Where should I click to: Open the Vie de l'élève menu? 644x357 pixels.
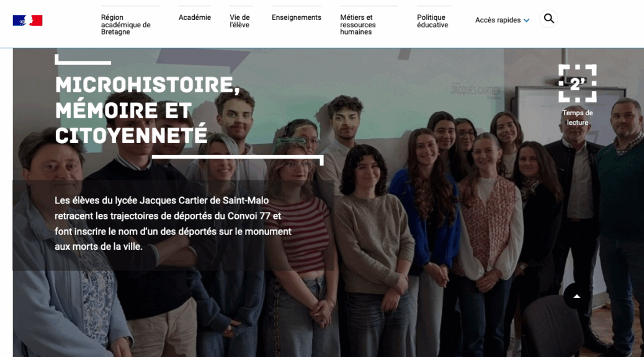click(240, 21)
